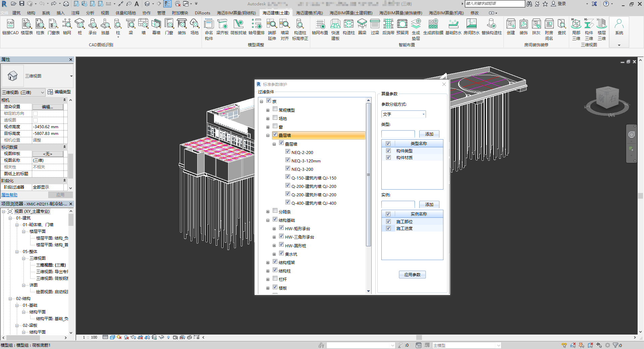
Task: Open the 三维视图 type selector dropdown
Action: 71,76
